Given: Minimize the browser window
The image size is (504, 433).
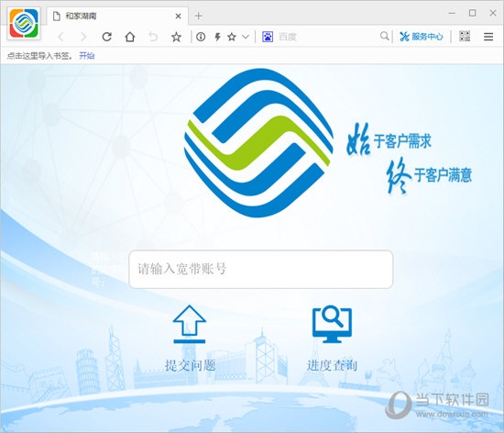Looking at the screenshot, I should click(452, 13).
